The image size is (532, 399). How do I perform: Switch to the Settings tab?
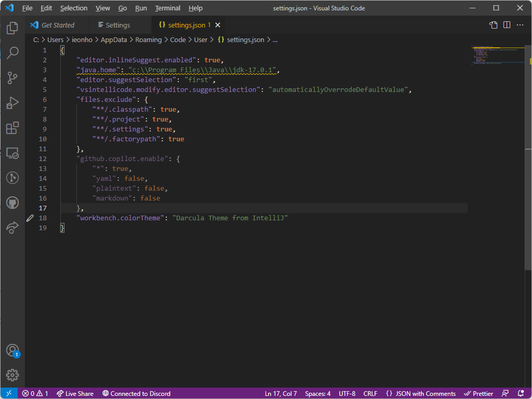coord(120,25)
